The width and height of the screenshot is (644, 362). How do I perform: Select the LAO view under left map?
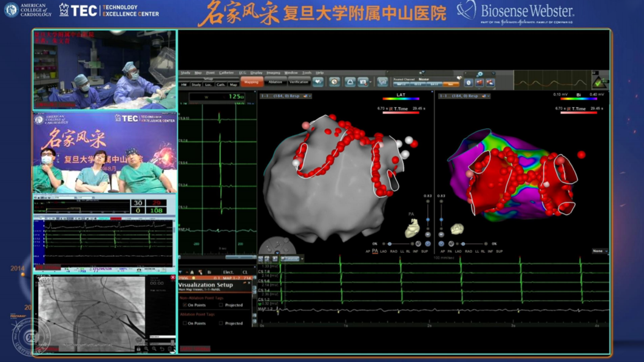(383, 251)
